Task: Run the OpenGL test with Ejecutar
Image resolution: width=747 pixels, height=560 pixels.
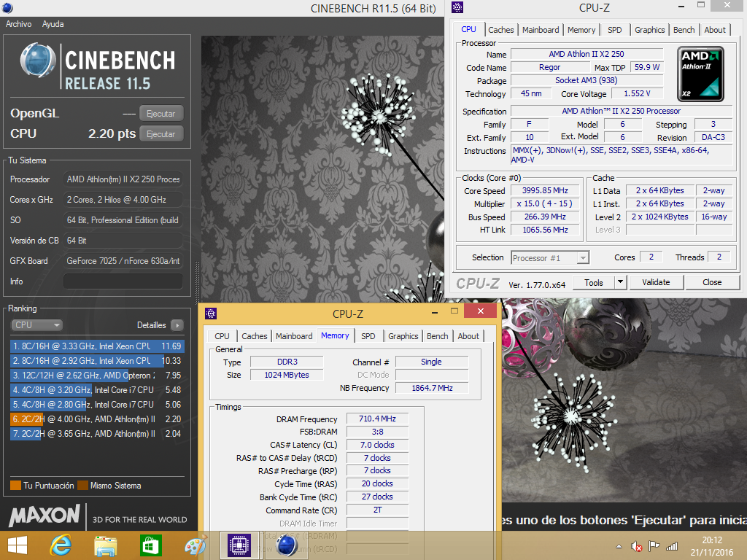Action: (x=161, y=113)
